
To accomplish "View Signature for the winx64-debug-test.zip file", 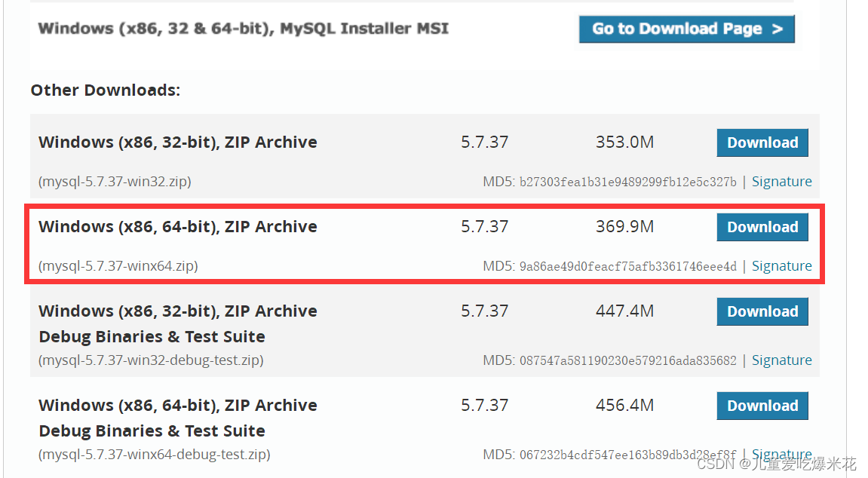I will point(781,454).
